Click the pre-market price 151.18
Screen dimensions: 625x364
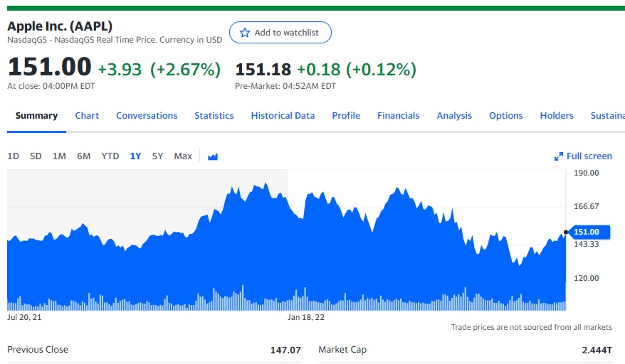263,70
